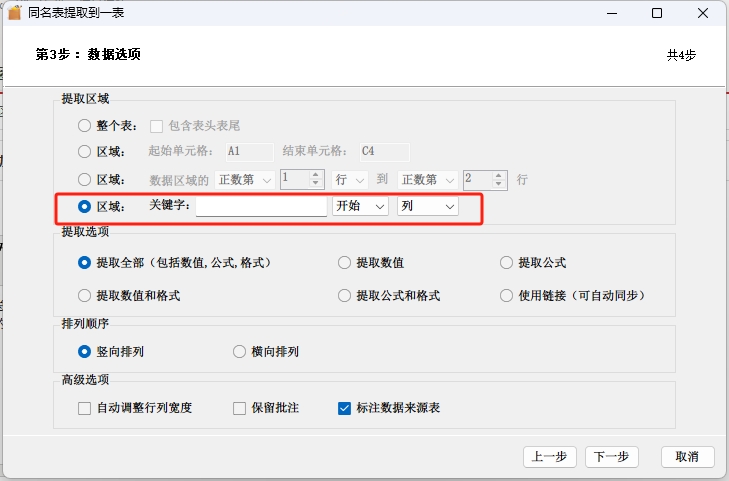The height and width of the screenshot is (481, 729).
Task: Select 使用链接（可自动同步）radio button
Action: (x=506, y=296)
